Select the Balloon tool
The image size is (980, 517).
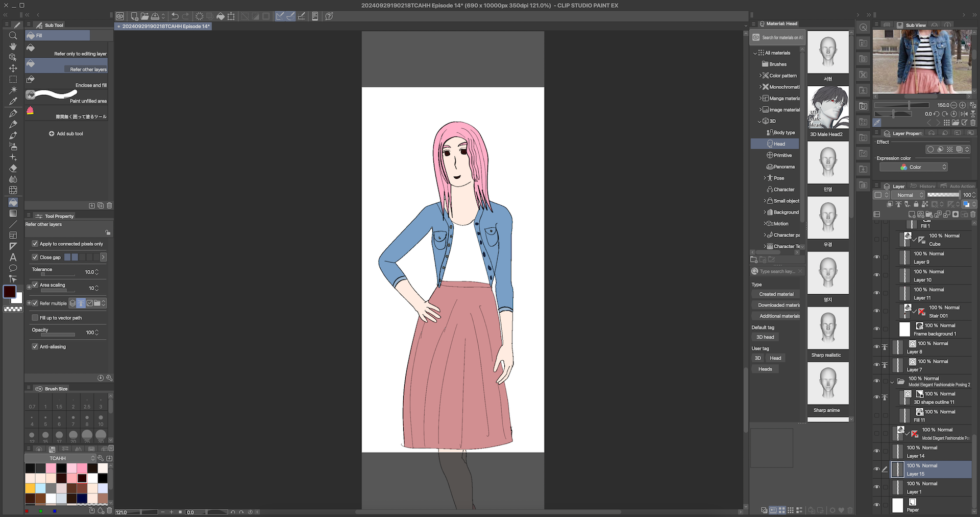click(x=13, y=268)
